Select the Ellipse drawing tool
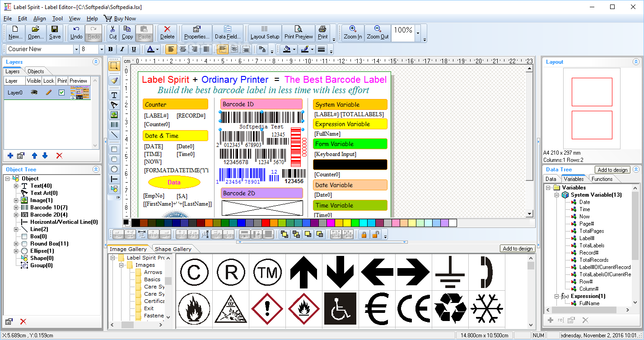This screenshot has width=644, height=340. click(114, 169)
